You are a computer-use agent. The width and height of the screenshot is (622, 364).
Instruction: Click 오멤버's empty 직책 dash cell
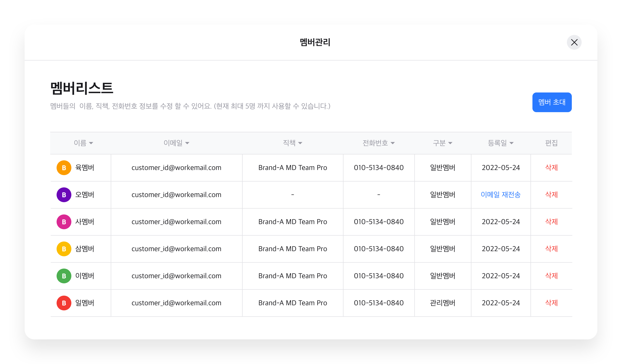click(293, 195)
